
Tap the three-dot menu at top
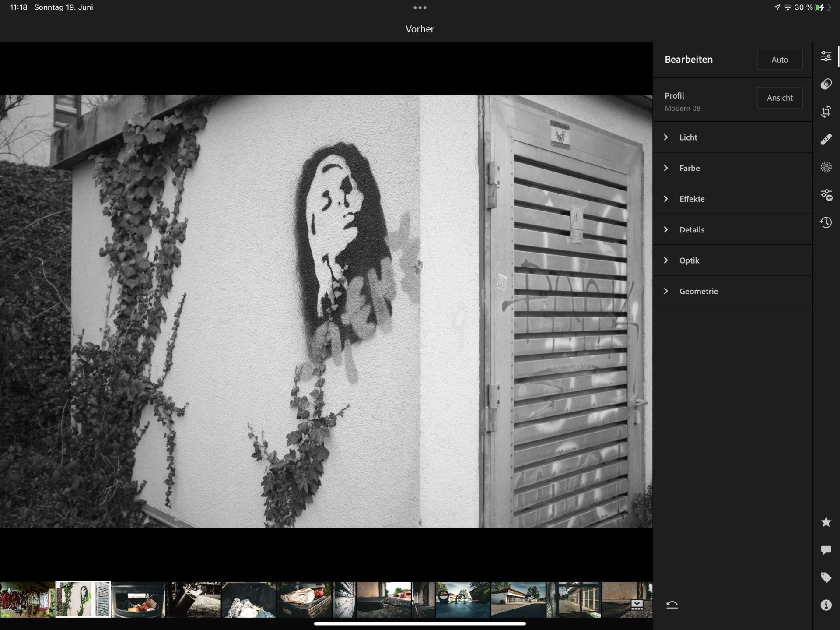tap(420, 7)
